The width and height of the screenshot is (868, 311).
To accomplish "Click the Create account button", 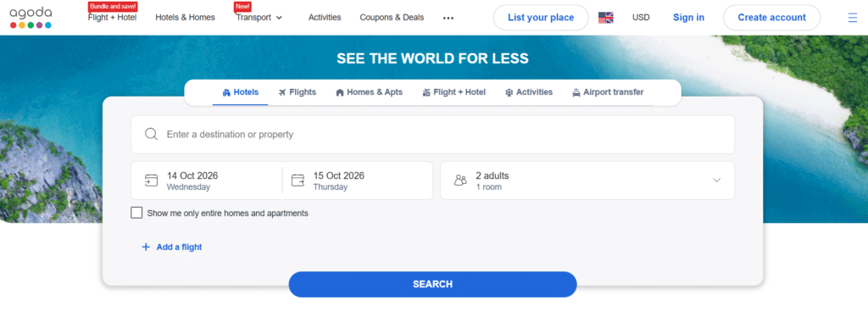I will (771, 18).
